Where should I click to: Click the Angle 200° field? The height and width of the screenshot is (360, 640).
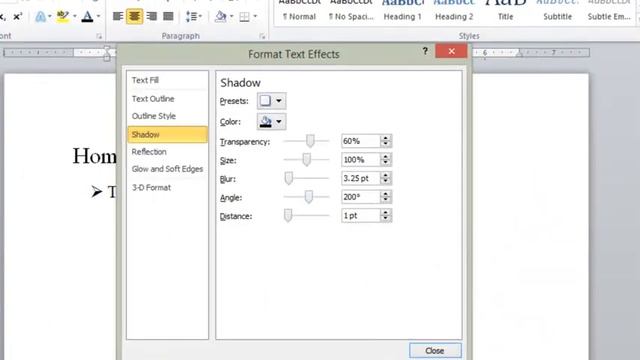pos(361,197)
